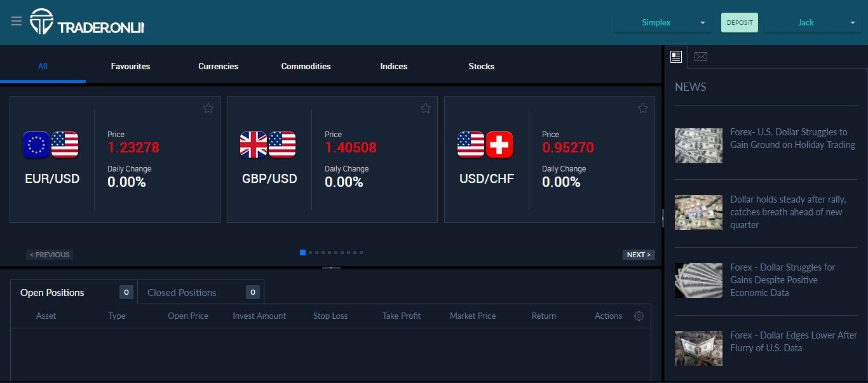Click the NEXT carousel button
Image resolution: width=868 pixels, height=383 pixels.
[x=639, y=255]
